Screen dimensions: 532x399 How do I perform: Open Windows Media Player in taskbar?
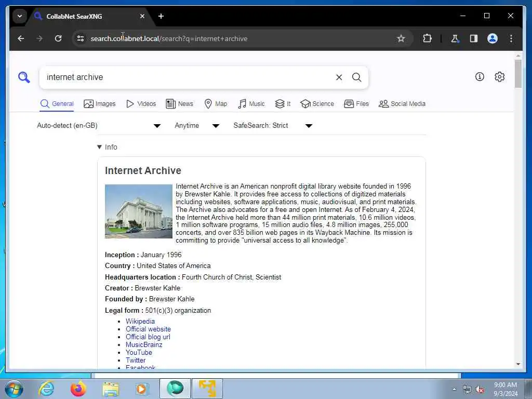click(141, 389)
